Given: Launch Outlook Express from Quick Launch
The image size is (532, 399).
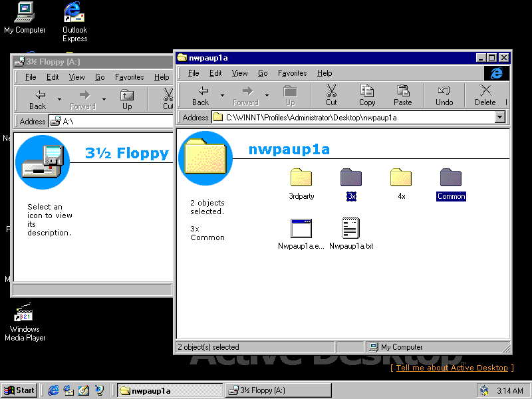Looking at the screenshot, I should 68,390.
